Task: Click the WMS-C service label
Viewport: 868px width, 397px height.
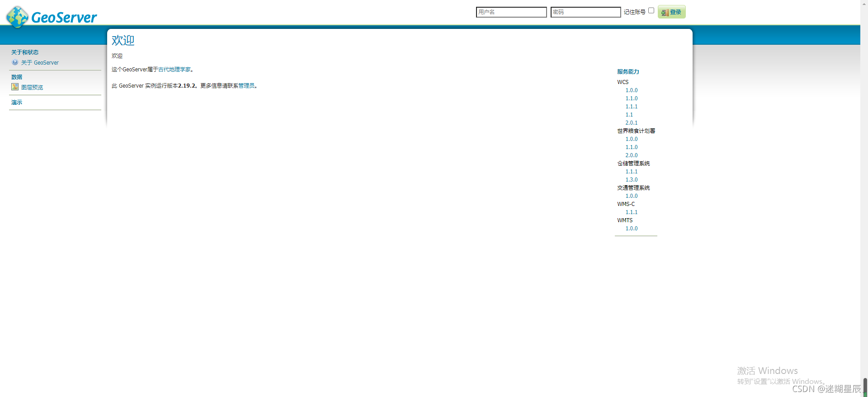Action: tap(626, 204)
